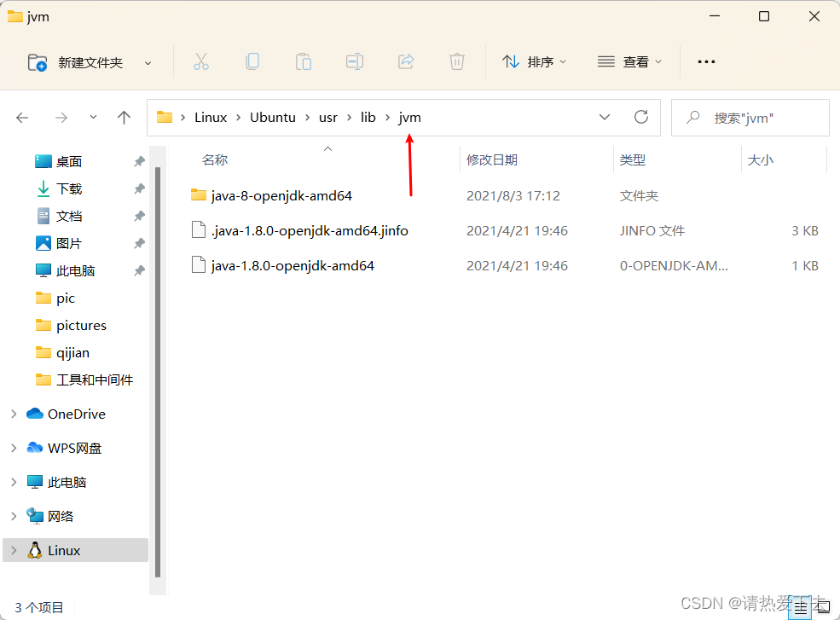Expand the 新建文件夹 dropdown arrow
Viewport: 840px width, 620px height.
click(147, 61)
